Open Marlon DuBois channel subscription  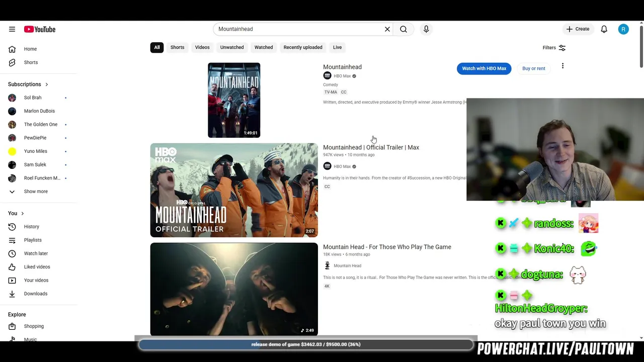(x=38, y=111)
